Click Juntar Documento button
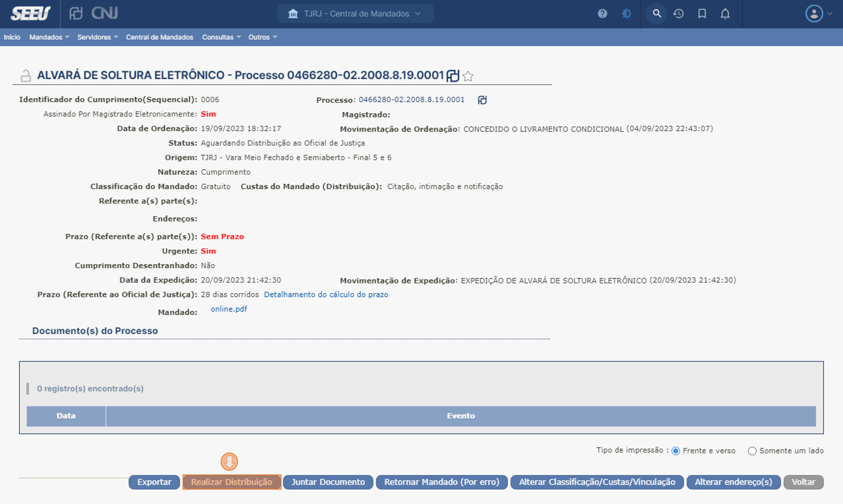This screenshot has height=504, width=843. click(x=328, y=482)
